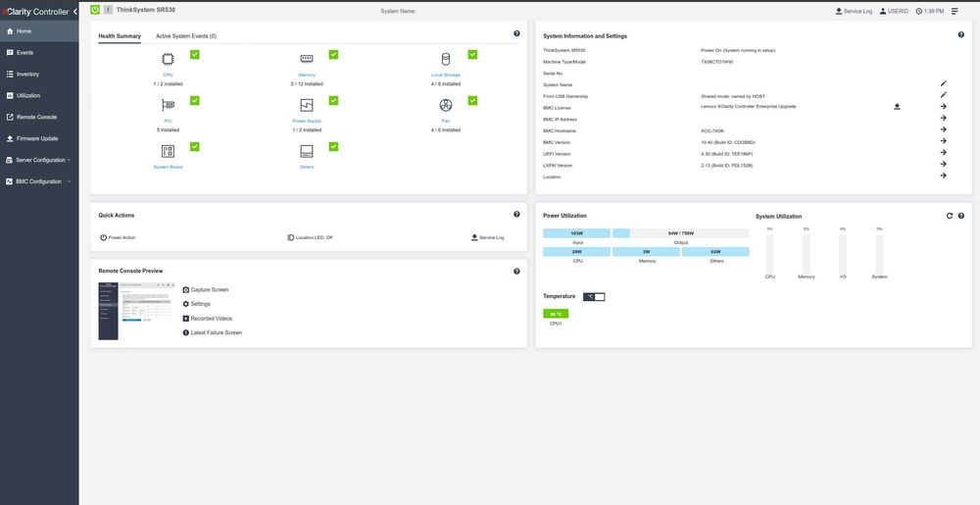Open the Memory link in Health Summary
Screen dimensions: 980x505
(x=307, y=75)
